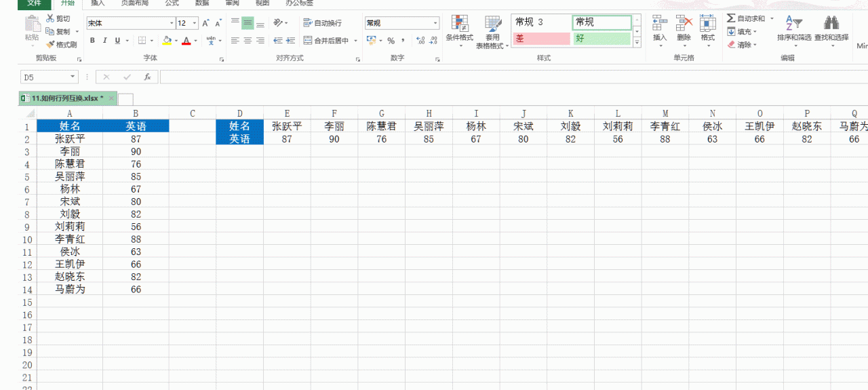Open the font name 宋体 dropdown

(172, 23)
